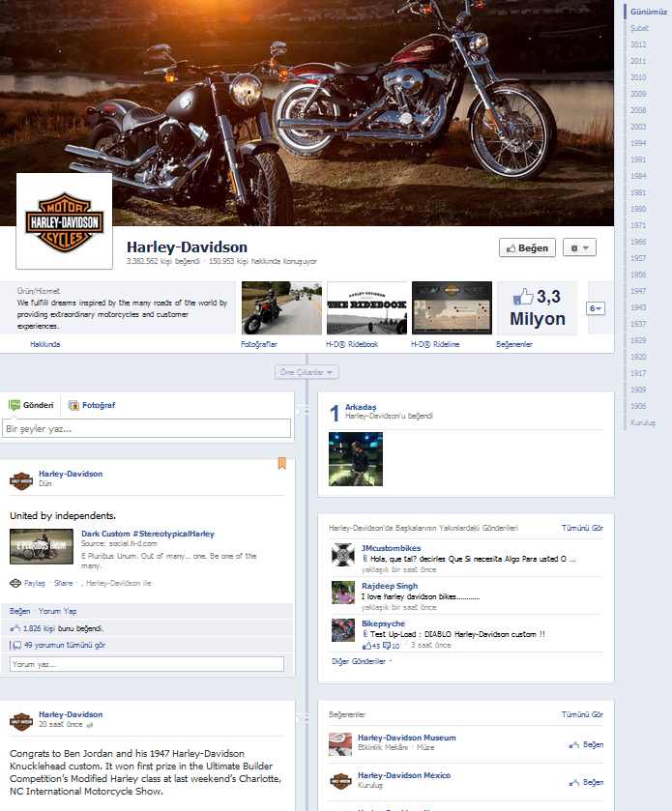Image resolution: width=672 pixels, height=811 pixels.
Task: Click the orange bookmark flag on first post
Action: click(282, 463)
